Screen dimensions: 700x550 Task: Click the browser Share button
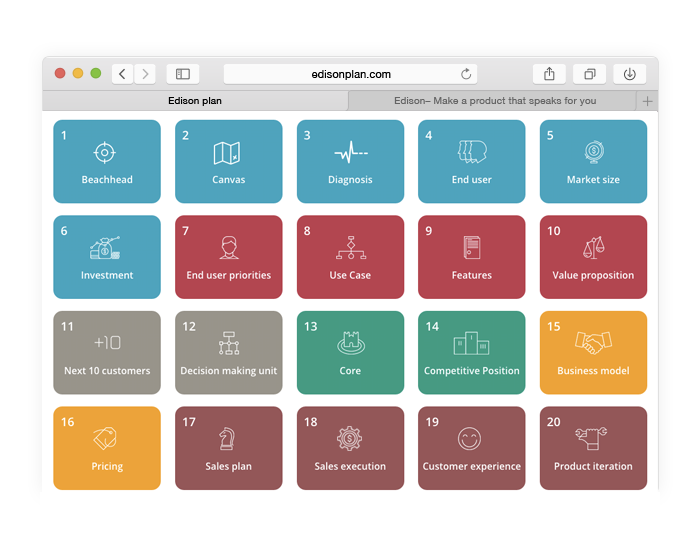tap(549, 74)
